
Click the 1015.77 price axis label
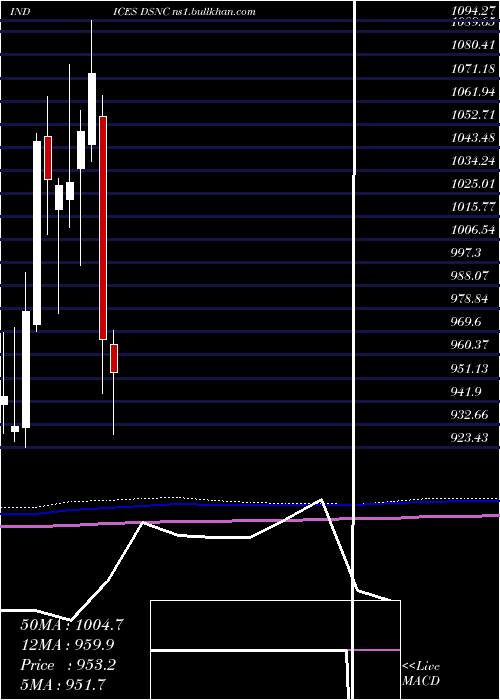click(472, 207)
